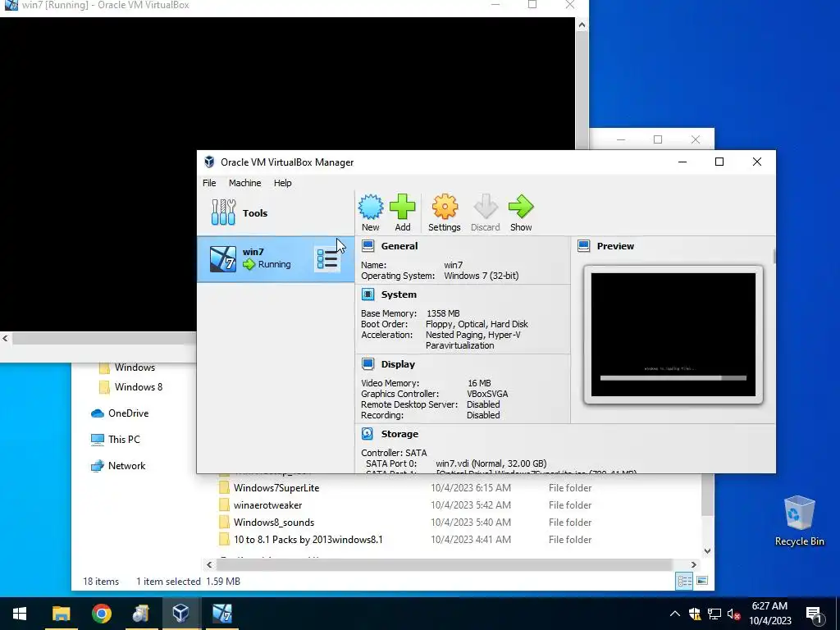The image size is (840, 630).
Task: Click the Display section monitor icon
Action: [x=368, y=363]
